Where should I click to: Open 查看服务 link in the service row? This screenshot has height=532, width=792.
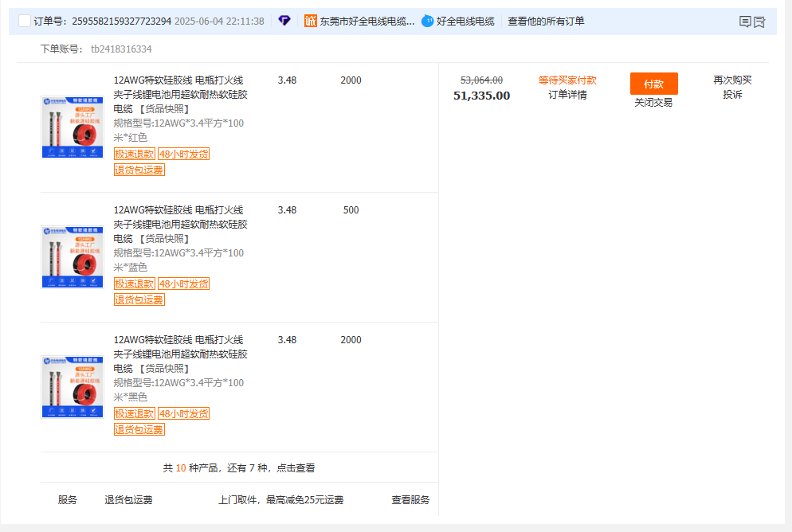(410, 499)
